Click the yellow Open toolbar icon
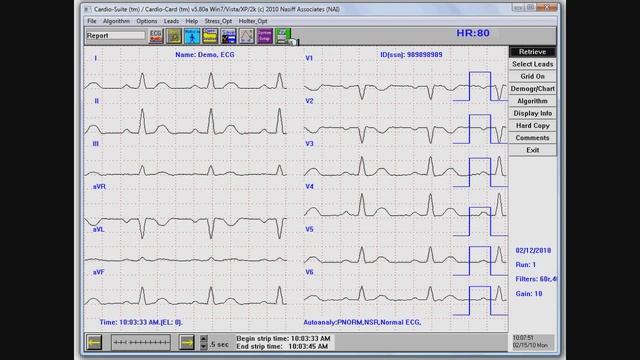This screenshot has width=640, height=360. 210,36
